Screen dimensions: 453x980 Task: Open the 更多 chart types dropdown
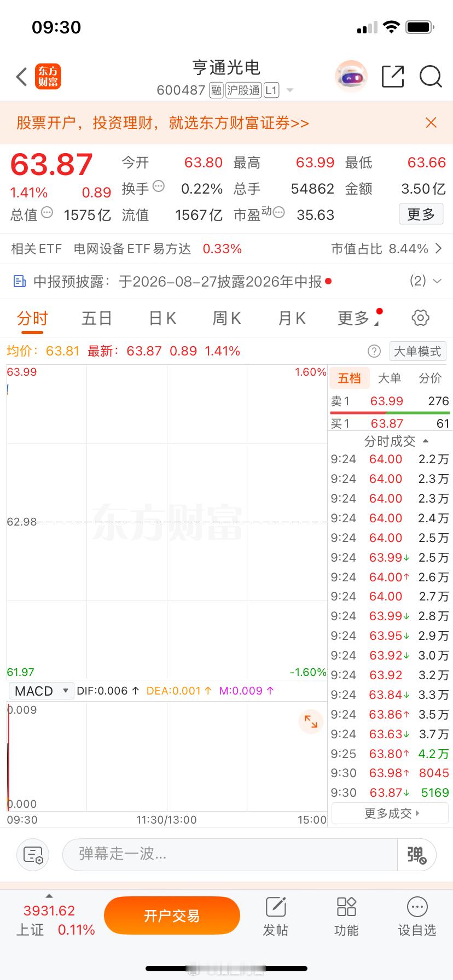pos(359,318)
